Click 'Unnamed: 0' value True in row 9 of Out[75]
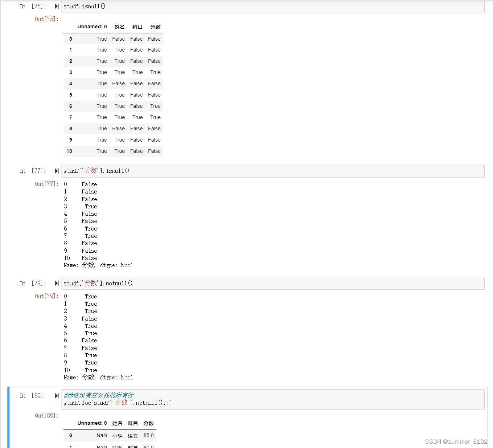The width and height of the screenshot is (493, 448). coord(102,140)
